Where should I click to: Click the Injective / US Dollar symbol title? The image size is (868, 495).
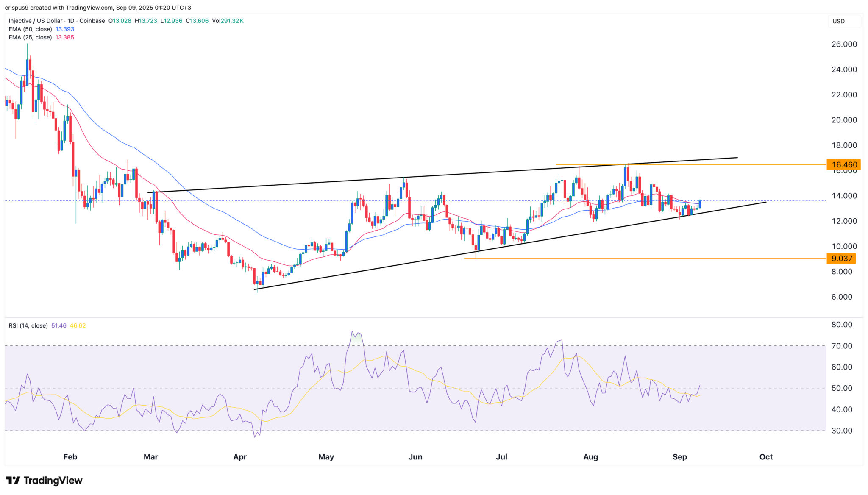click(x=36, y=21)
